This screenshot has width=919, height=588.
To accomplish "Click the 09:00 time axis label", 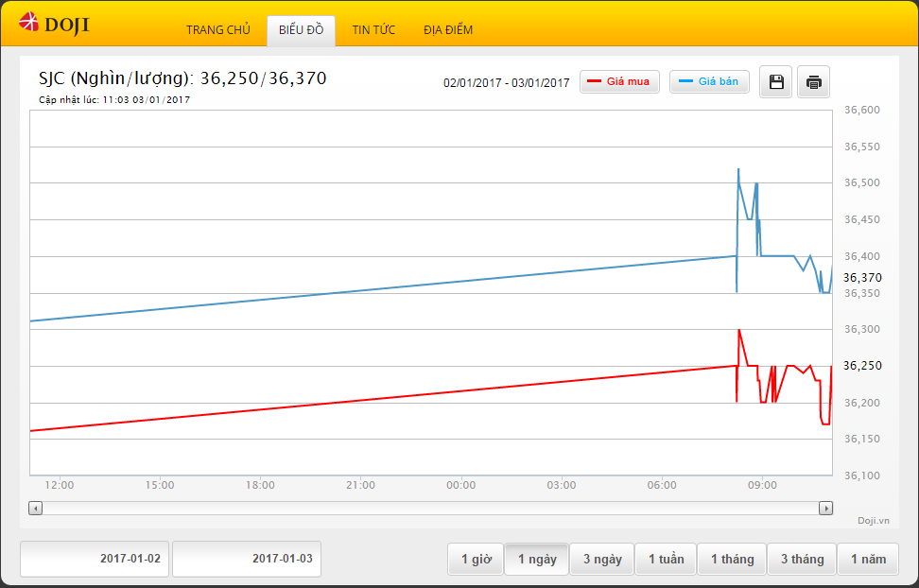I will (x=762, y=485).
